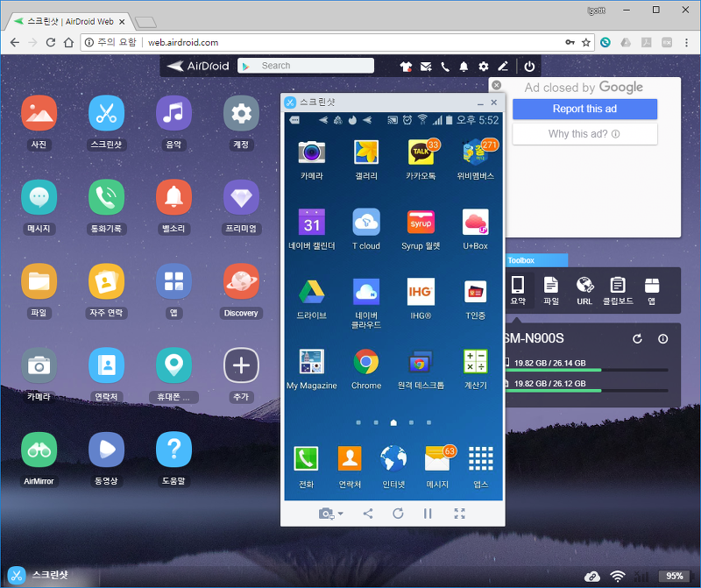Click the power sign-out icon
701x588 pixels.
[529, 67]
